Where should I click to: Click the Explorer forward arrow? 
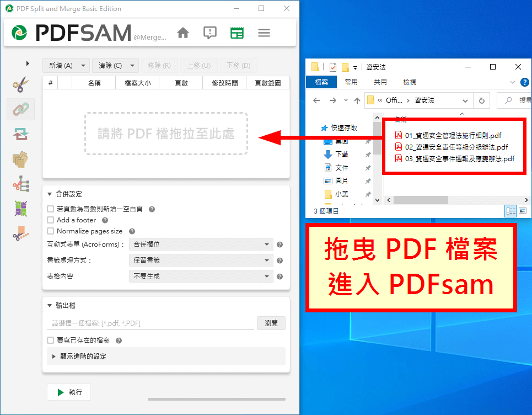333,100
